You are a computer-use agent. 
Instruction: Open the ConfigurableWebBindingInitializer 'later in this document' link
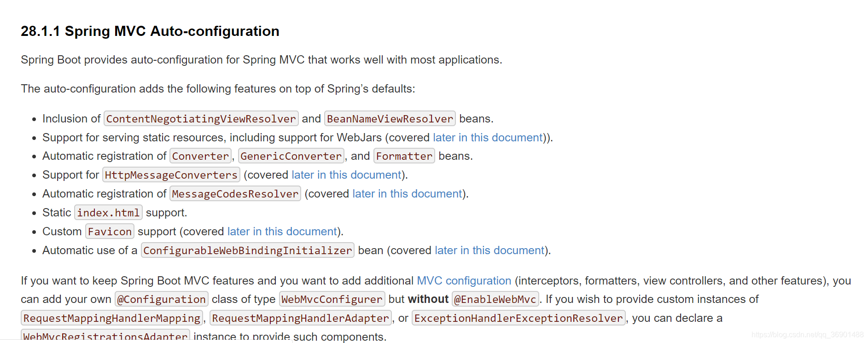tap(489, 250)
